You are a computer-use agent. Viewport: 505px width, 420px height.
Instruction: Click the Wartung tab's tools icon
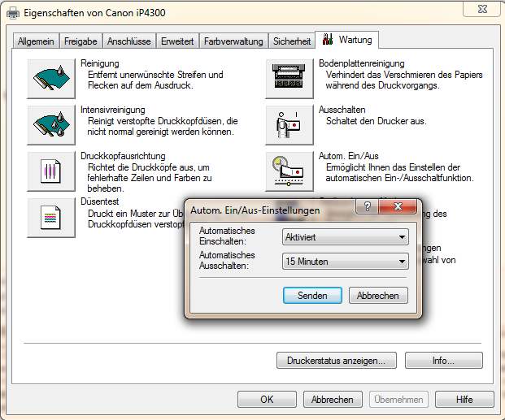point(328,39)
